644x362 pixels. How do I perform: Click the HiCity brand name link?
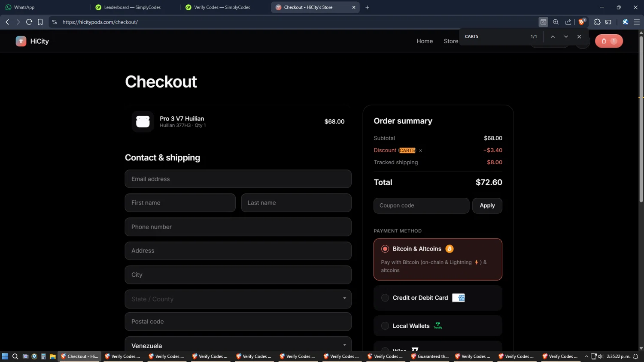coord(39,41)
